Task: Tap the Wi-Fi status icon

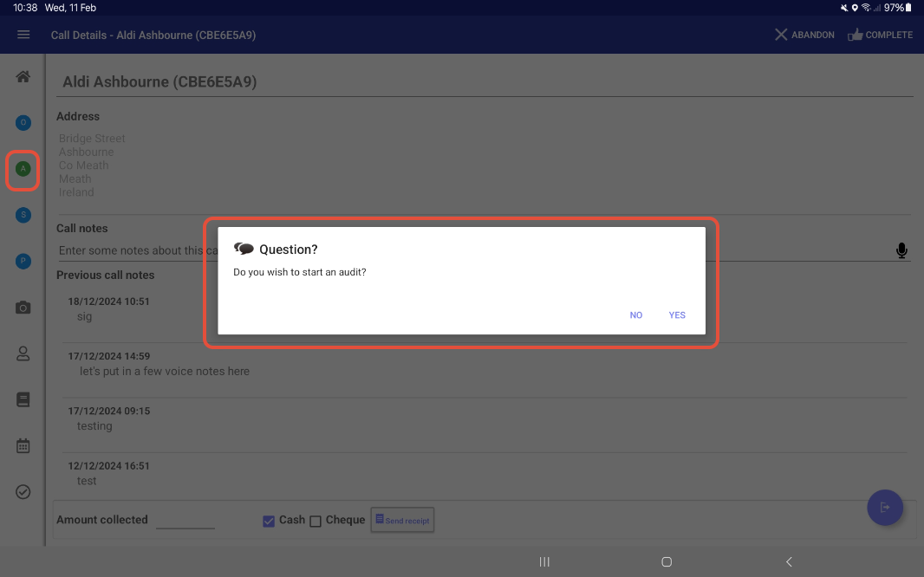Action: pyautogui.click(x=866, y=8)
